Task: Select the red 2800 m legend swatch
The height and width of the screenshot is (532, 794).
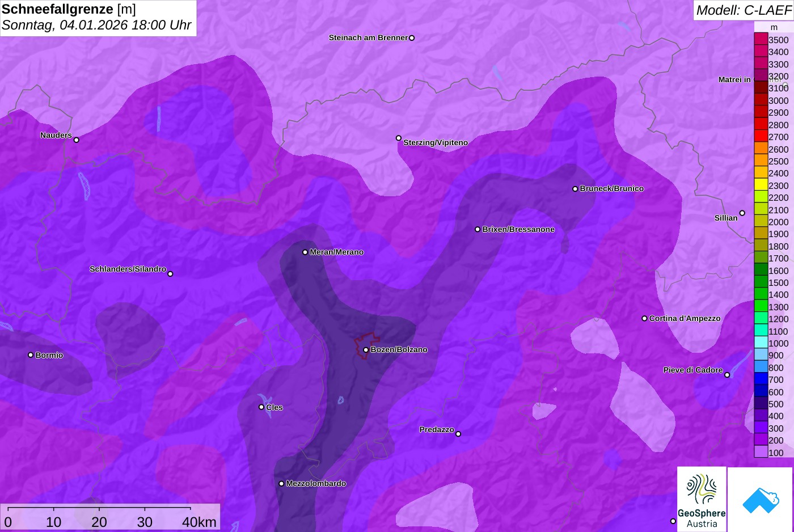Action: [761, 124]
